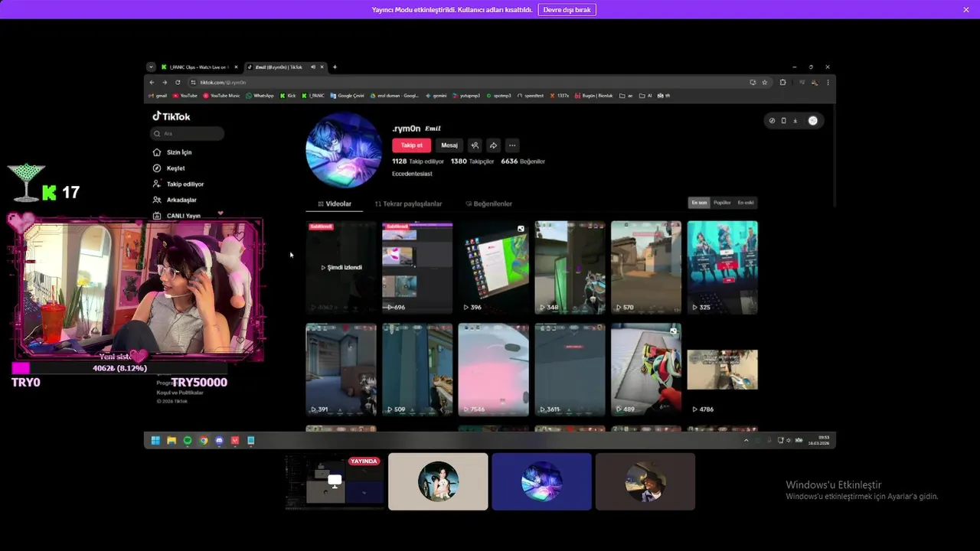Click the TikTok logo in the sidebar
Image resolution: width=980 pixels, height=551 pixels.
pyautogui.click(x=171, y=116)
